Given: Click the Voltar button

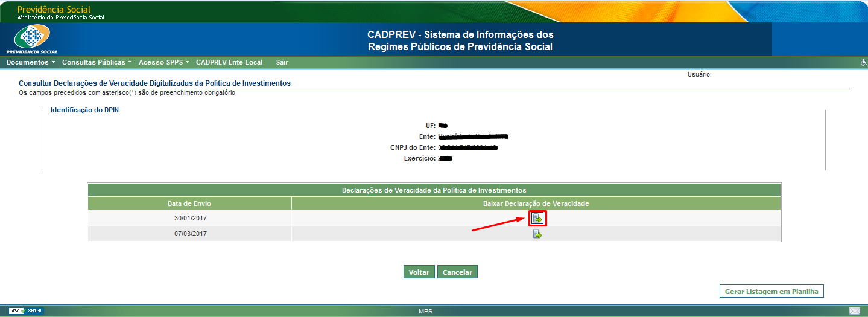Looking at the screenshot, I should (x=419, y=272).
